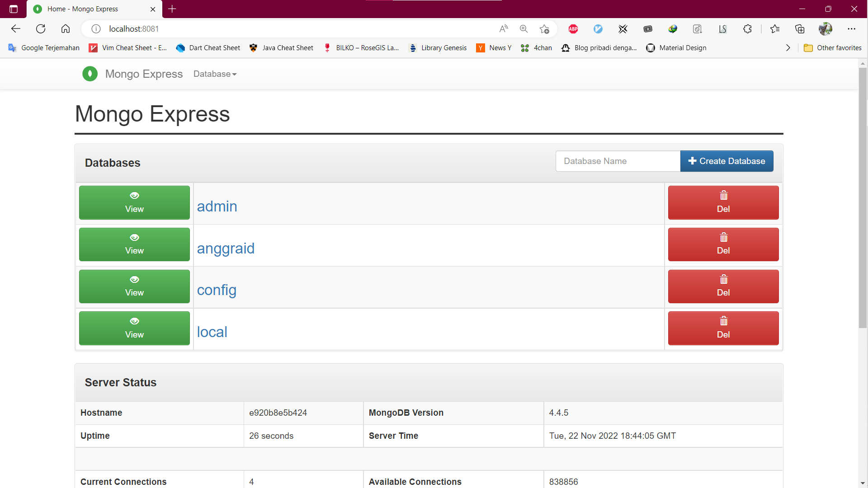Click the Create Database button
This screenshot has height=488, width=868.
coord(726,161)
